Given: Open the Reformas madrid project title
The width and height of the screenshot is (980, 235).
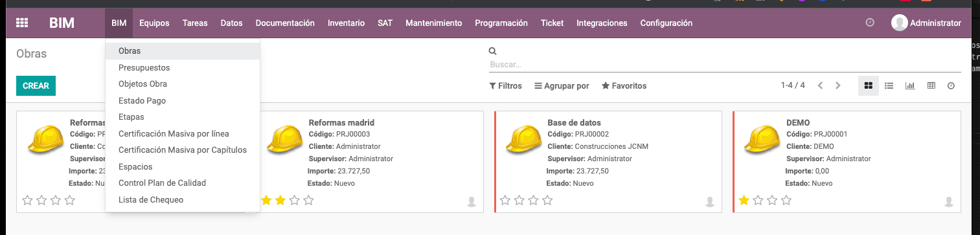Looking at the screenshot, I should 341,122.
